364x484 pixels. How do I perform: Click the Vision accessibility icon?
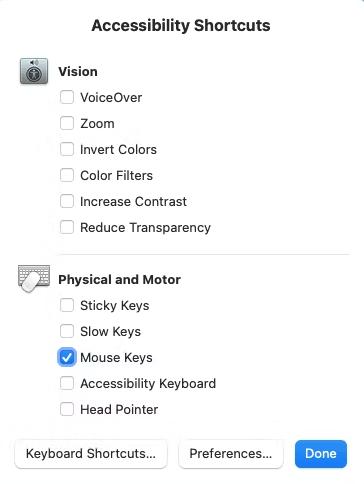(x=34, y=71)
